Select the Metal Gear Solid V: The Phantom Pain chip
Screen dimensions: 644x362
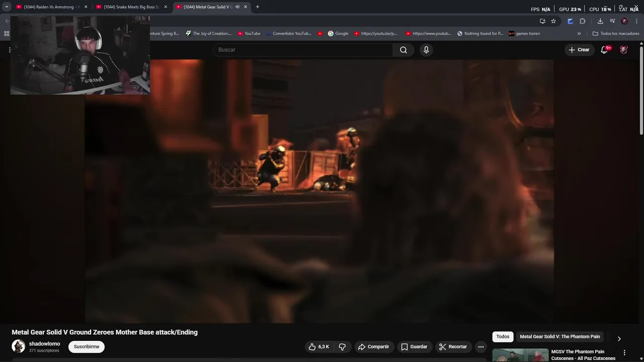point(559,337)
